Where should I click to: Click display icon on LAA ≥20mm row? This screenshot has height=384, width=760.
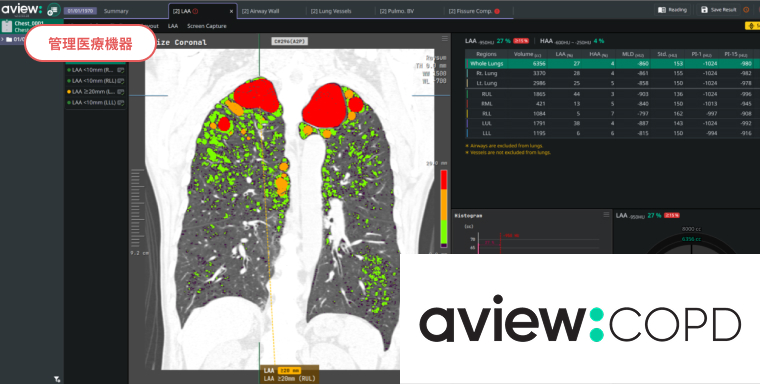pos(121,92)
